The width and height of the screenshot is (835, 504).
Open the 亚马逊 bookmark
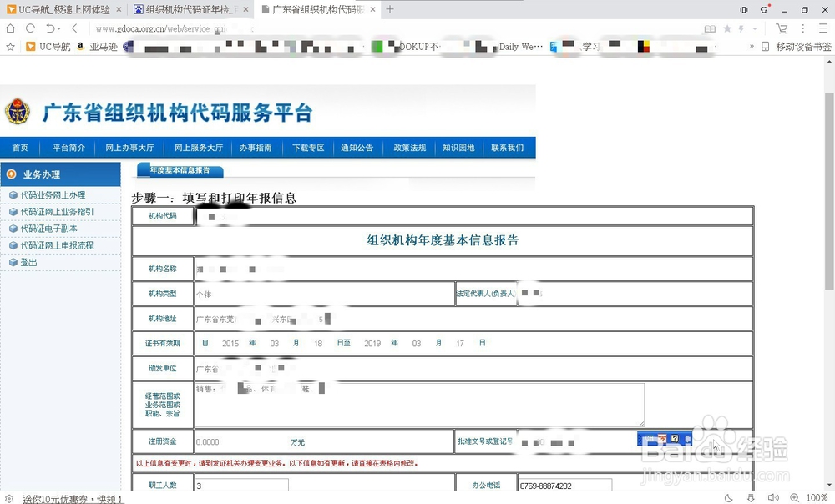click(97, 47)
